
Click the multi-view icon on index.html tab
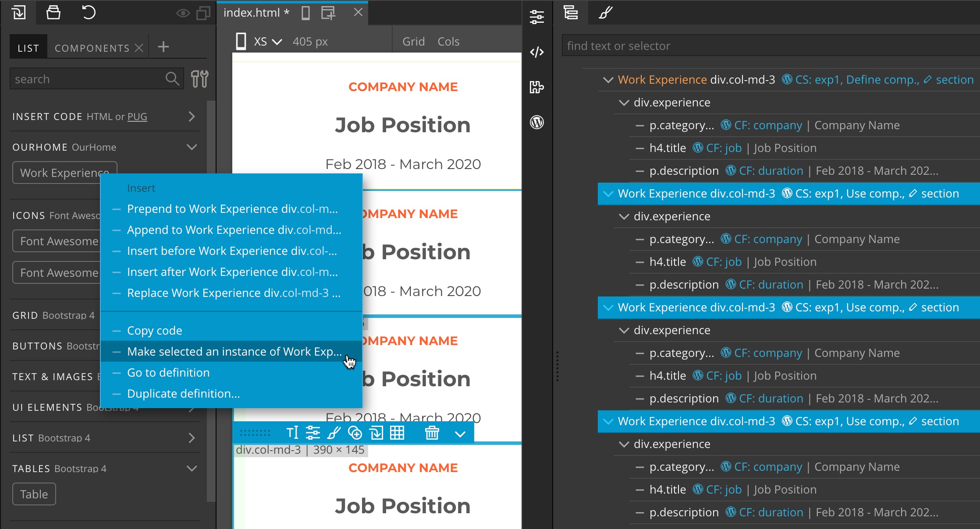point(328,13)
